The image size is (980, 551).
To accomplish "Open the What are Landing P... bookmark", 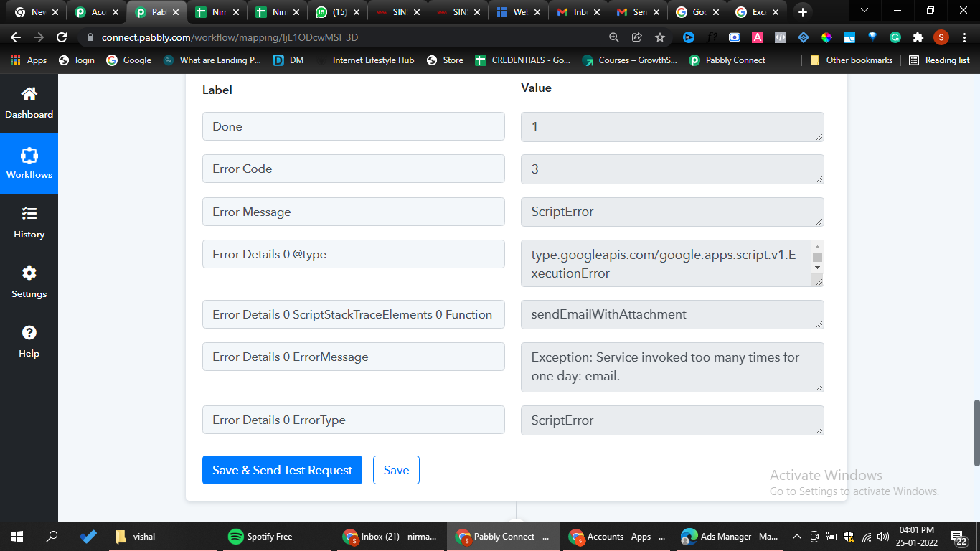I will point(212,60).
